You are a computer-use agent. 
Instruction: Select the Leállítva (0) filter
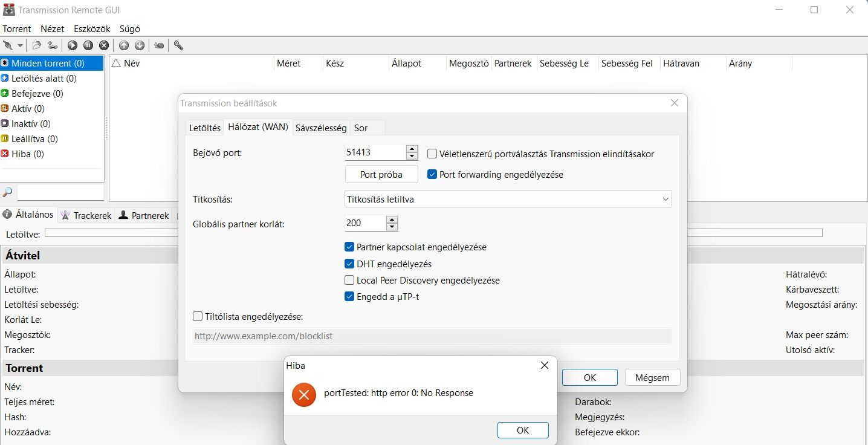point(52,138)
